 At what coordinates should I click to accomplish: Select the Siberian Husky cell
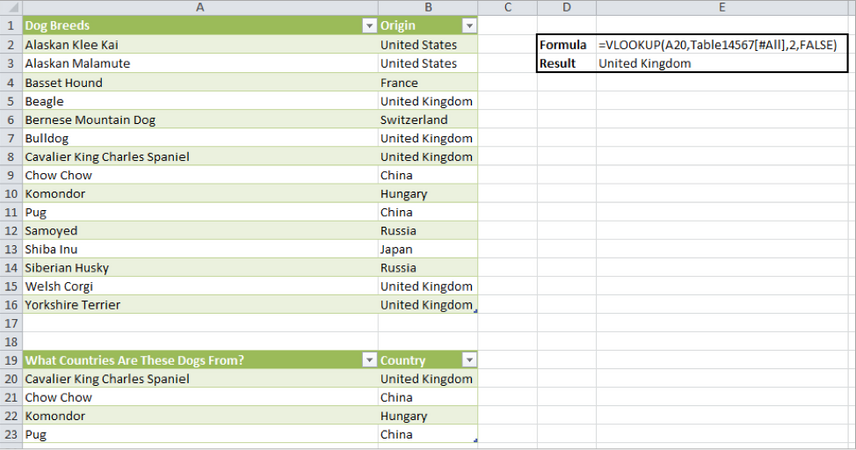coord(200,268)
